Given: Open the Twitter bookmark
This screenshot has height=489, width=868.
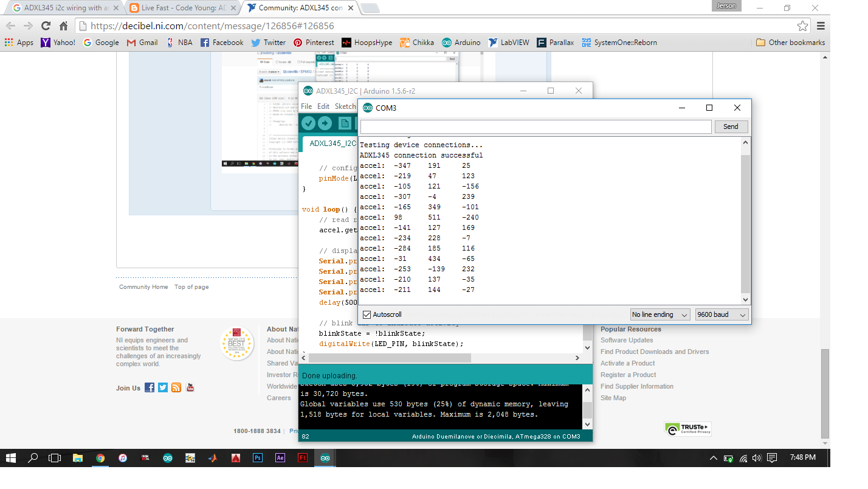Looking at the screenshot, I should click(268, 43).
